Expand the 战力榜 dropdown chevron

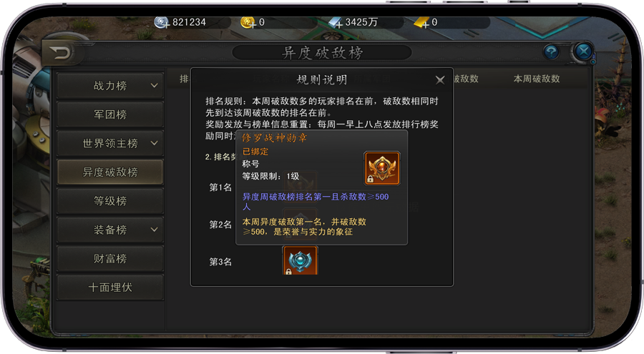point(154,86)
